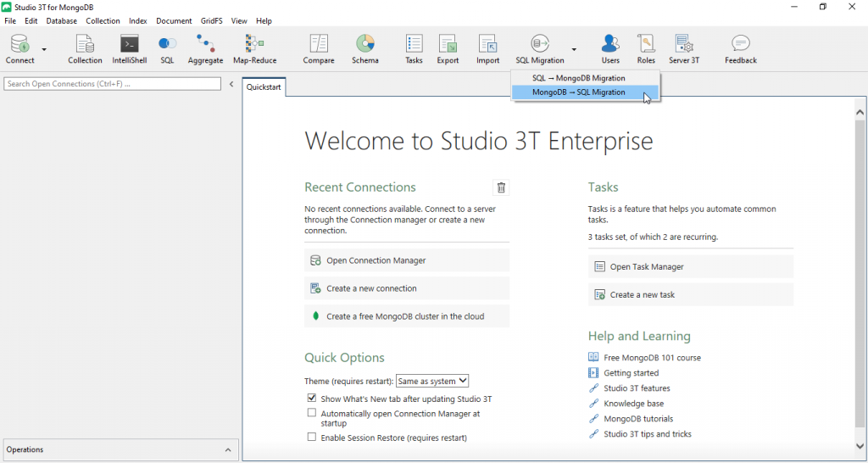Viewport: 868px width, 463px height.
Task: Open the Map-Reduce tool
Action: coord(254,49)
